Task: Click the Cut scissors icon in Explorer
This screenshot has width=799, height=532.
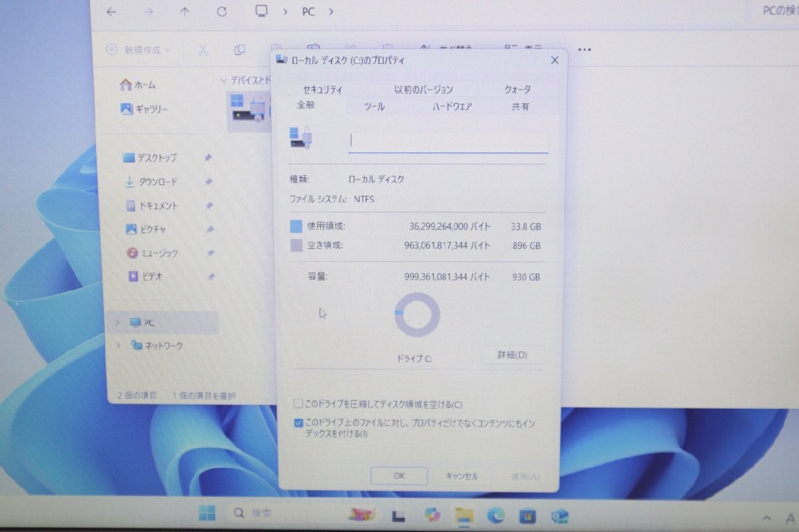Action: (x=203, y=50)
